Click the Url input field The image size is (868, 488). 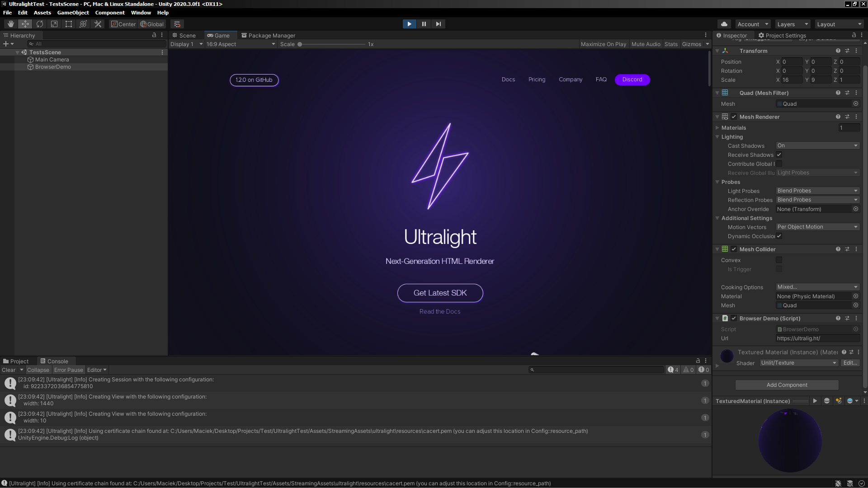pyautogui.click(x=817, y=338)
